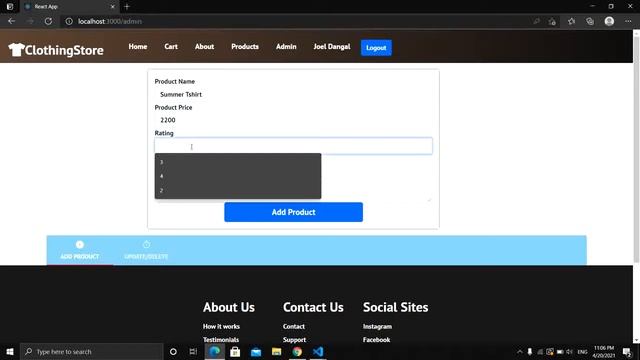The height and width of the screenshot is (360, 640).
Task: Open Windows Start menu
Action: click(10, 351)
